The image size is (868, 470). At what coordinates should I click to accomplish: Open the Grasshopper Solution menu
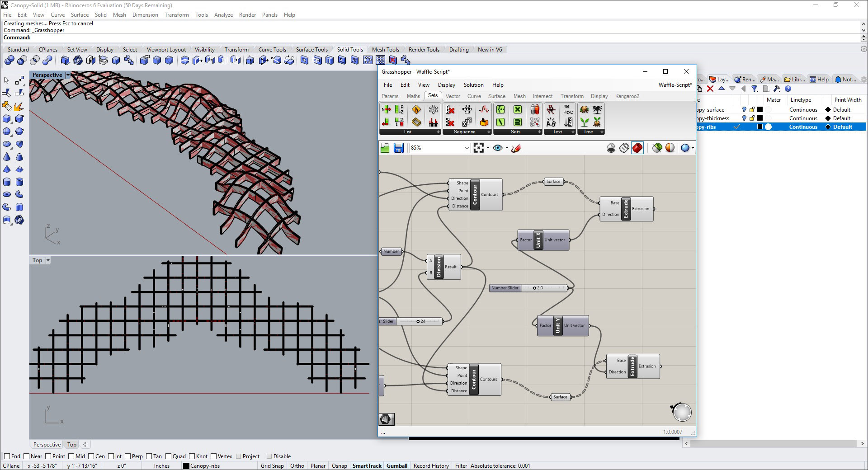473,85
